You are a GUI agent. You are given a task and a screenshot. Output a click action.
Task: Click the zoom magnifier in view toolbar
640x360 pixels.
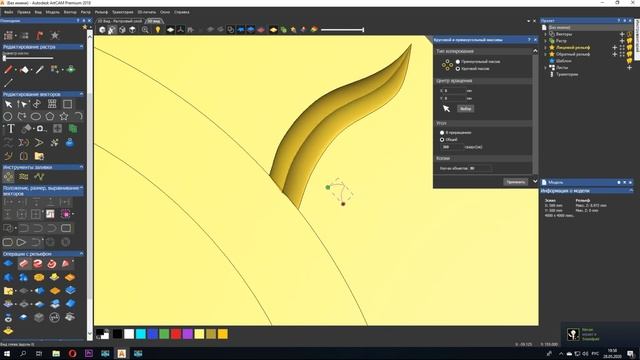[145, 29]
